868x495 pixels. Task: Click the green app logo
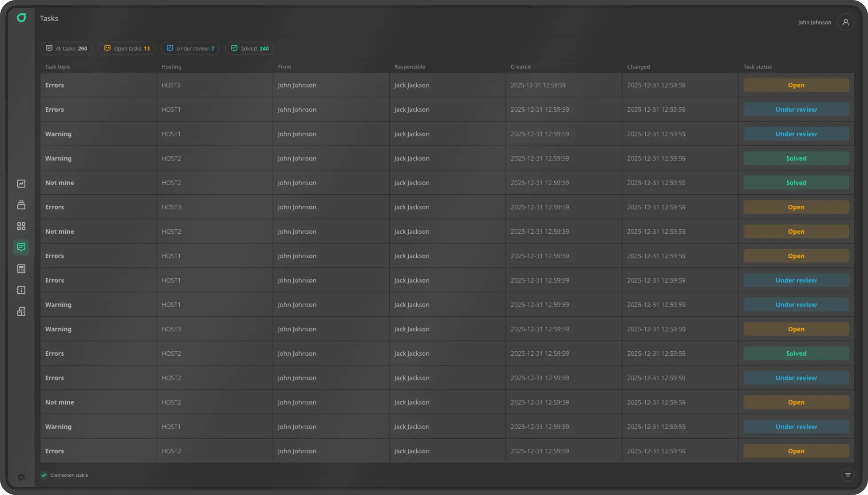pos(21,18)
